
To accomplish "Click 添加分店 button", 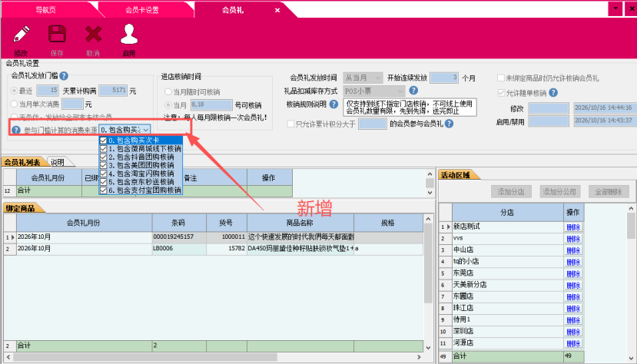I will point(511,192).
